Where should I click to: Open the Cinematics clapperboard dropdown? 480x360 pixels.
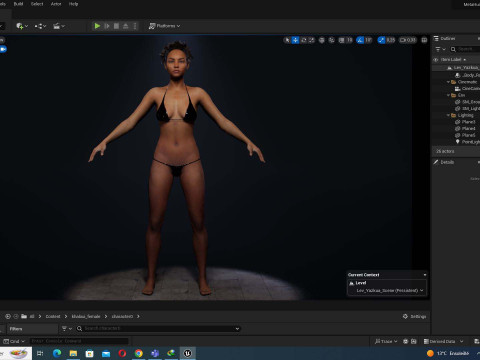59,26
